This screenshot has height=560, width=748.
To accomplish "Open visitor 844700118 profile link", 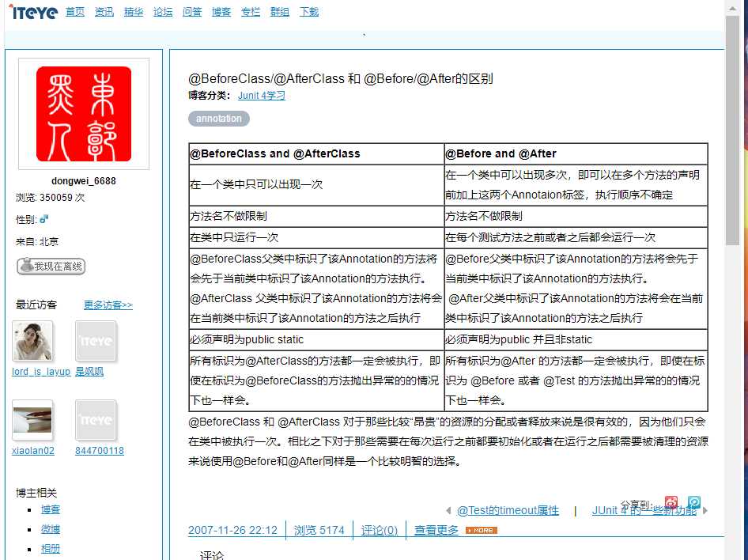I will pos(99,451).
